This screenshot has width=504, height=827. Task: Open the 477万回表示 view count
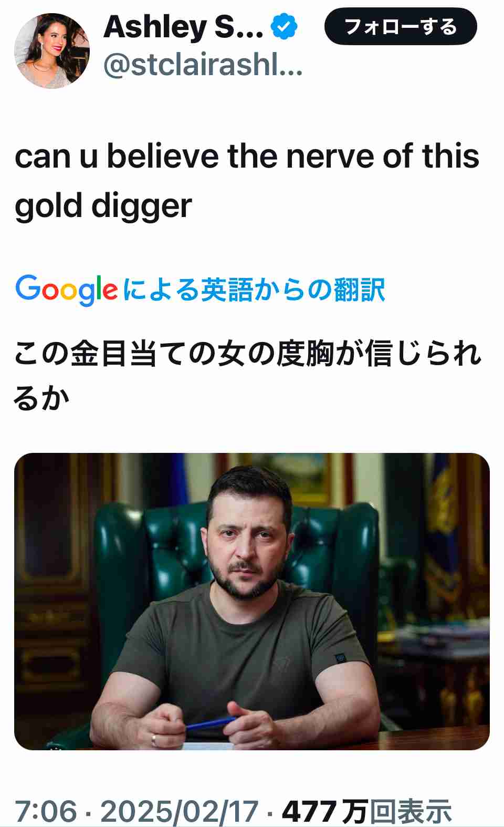coord(367,811)
